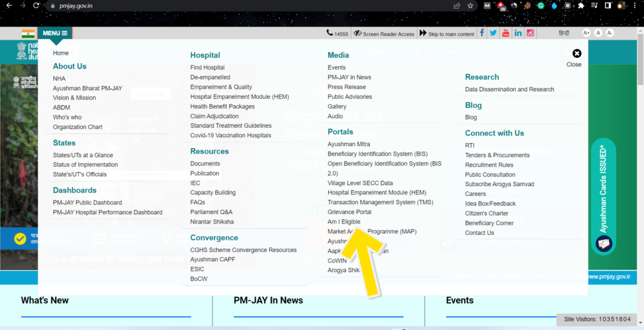Decrease font size with A- button
Screen dimensions: 644x330
tap(609, 33)
